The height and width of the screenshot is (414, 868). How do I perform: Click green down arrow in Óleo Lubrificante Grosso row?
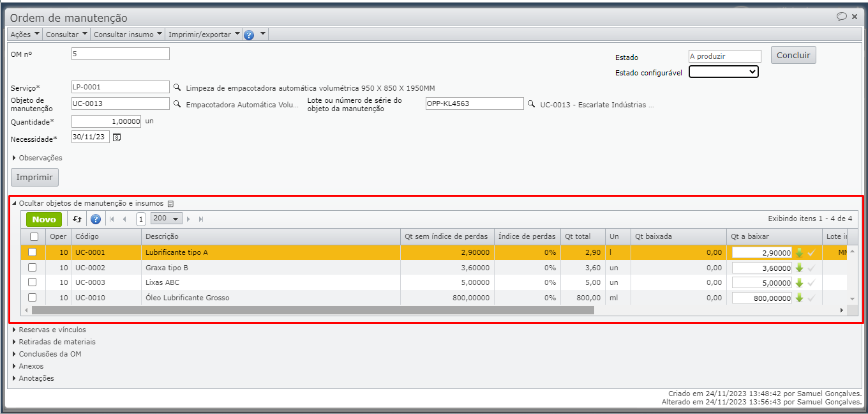799,298
